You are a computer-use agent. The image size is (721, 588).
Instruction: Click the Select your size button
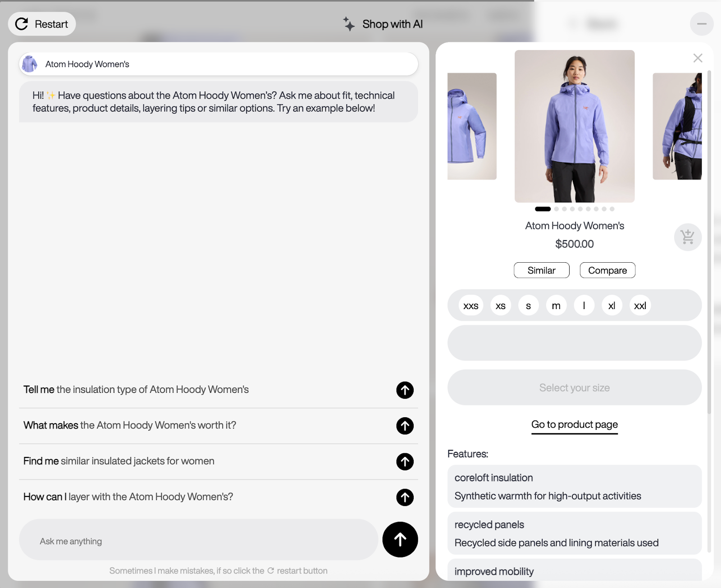pyautogui.click(x=575, y=387)
